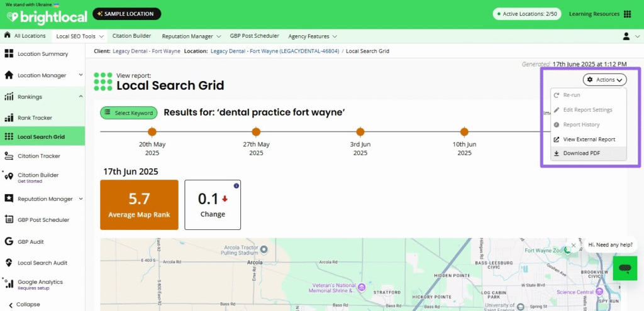This screenshot has width=644, height=311.
Task: Open Learning Resources link
Action: pyautogui.click(x=594, y=14)
